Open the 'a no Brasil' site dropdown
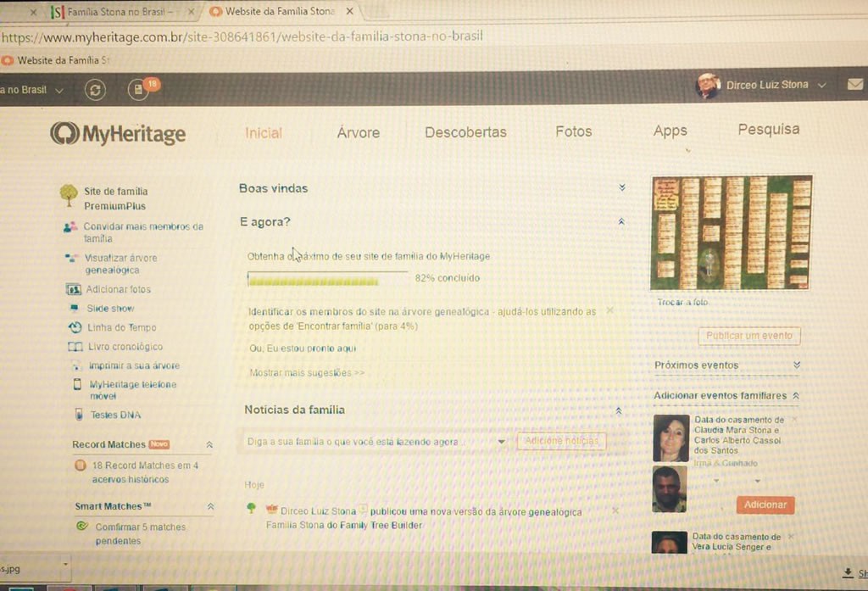 coord(59,90)
